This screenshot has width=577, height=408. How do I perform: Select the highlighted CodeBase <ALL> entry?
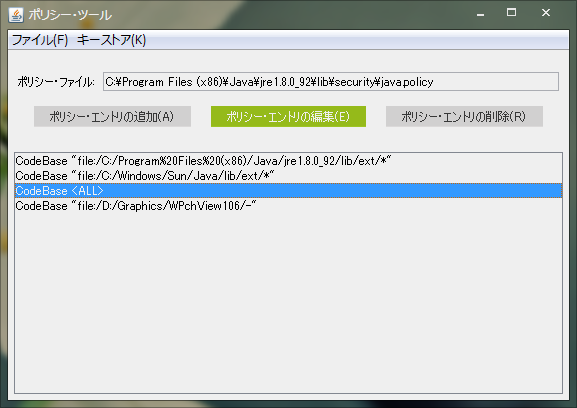[288, 191]
